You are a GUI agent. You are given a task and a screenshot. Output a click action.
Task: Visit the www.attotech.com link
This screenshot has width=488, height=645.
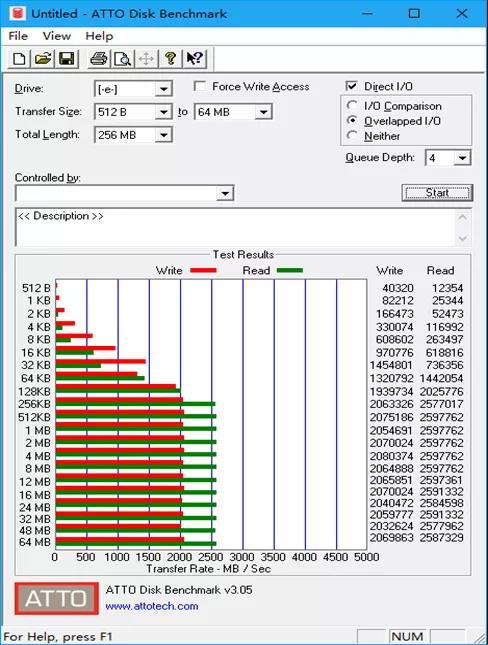pos(152,606)
